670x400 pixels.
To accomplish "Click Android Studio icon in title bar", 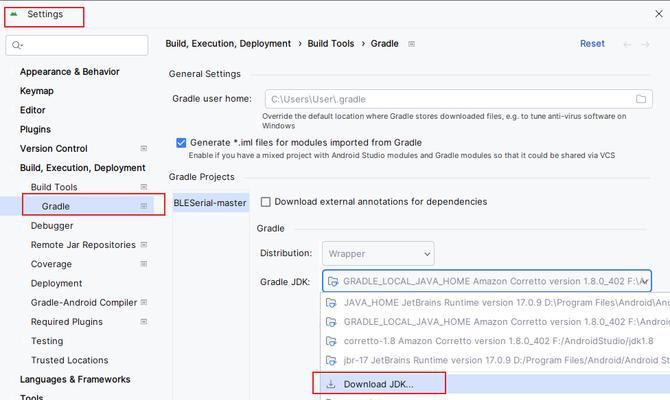I will [14, 14].
